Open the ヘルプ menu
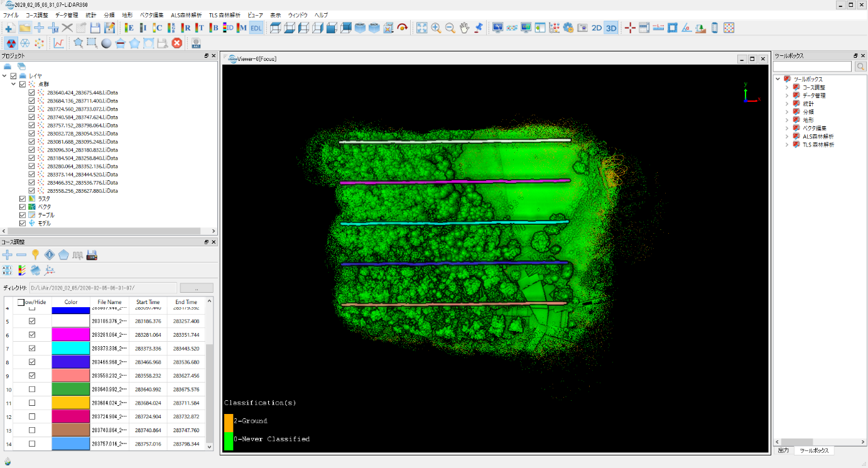The image size is (868, 468). point(321,14)
